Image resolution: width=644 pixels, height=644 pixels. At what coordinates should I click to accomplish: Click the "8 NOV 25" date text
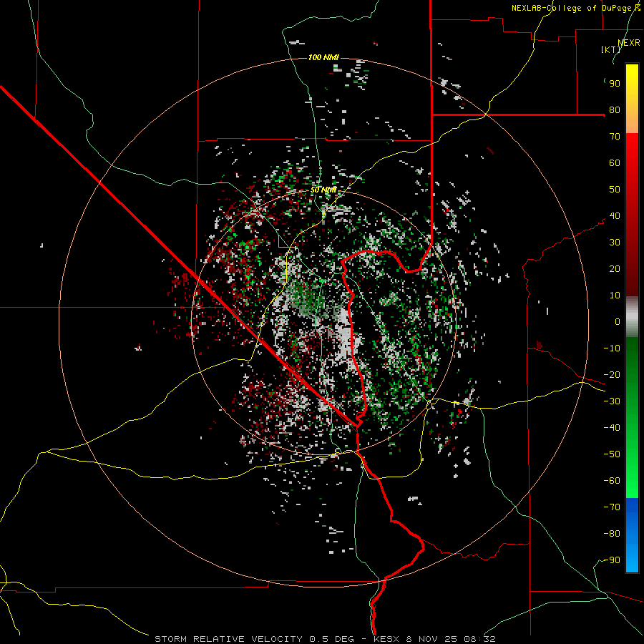431,639
